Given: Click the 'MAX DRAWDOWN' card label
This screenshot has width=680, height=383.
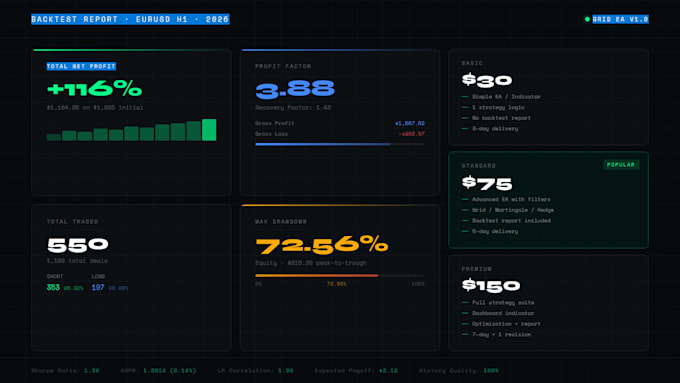Looking at the screenshot, I should pos(281,222).
